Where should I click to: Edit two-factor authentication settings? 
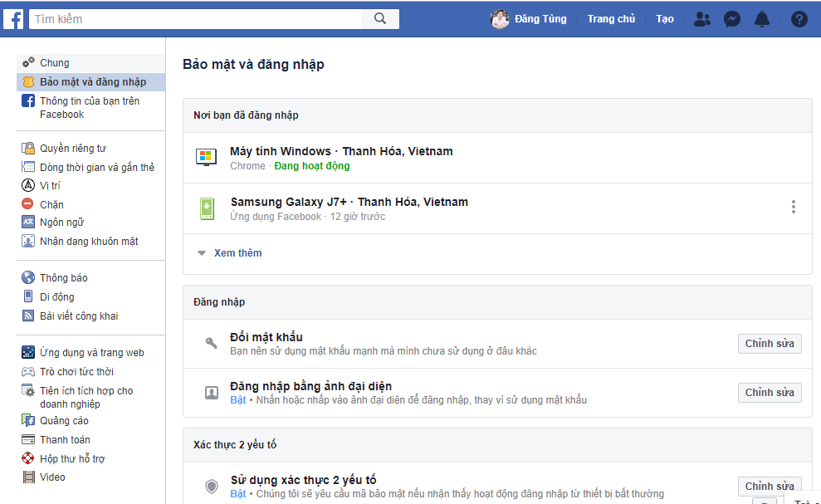(770, 487)
